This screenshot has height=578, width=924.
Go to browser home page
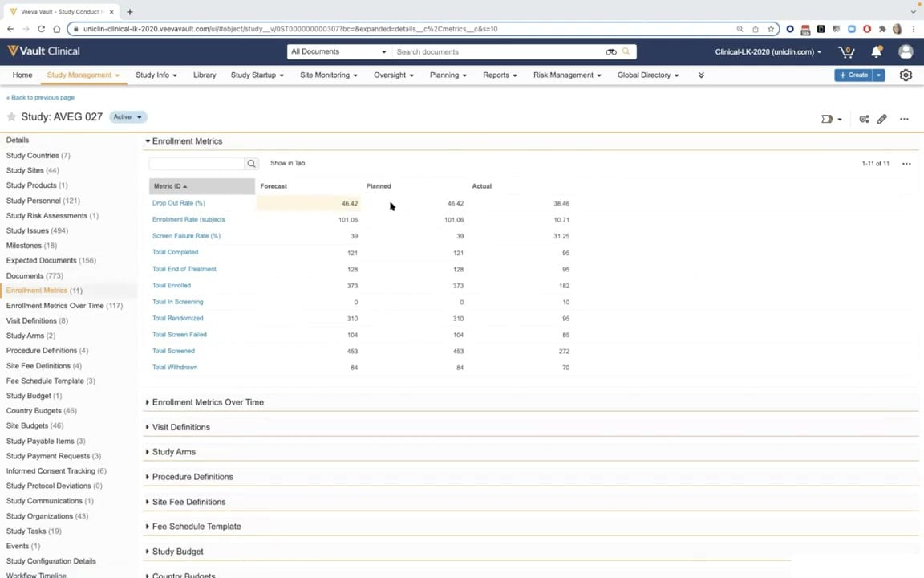click(x=57, y=28)
